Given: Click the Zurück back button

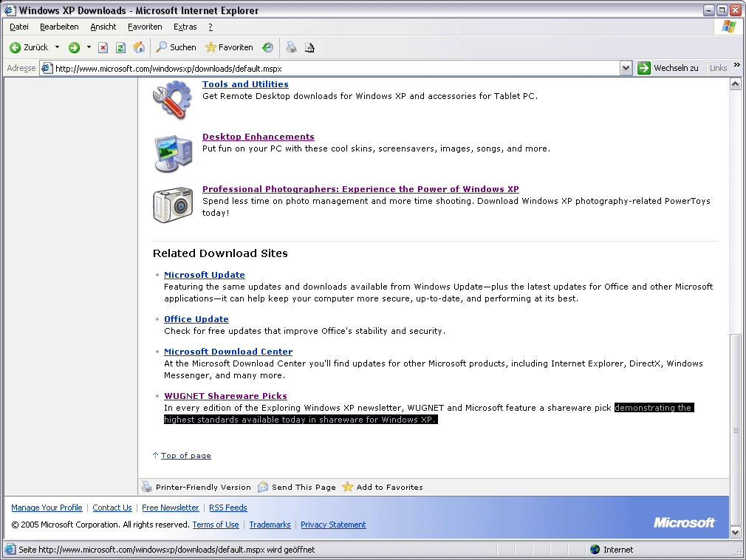Looking at the screenshot, I should pyautogui.click(x=28, y=47).
